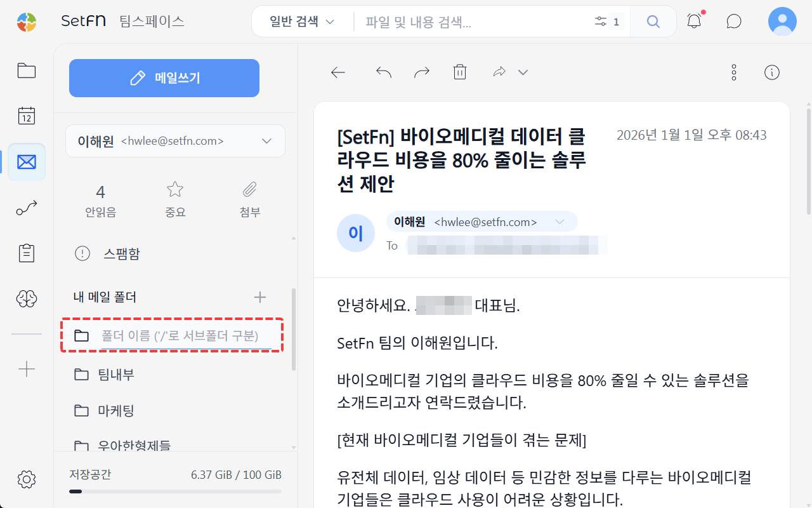Click the SetFn colorful logo icon
The image size is (812, 508).
27,22
